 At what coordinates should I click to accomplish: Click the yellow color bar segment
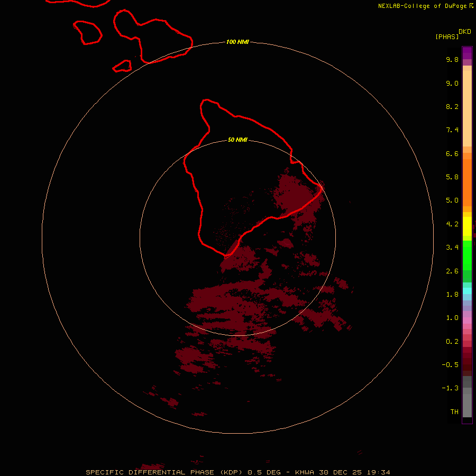pos(467,226)
